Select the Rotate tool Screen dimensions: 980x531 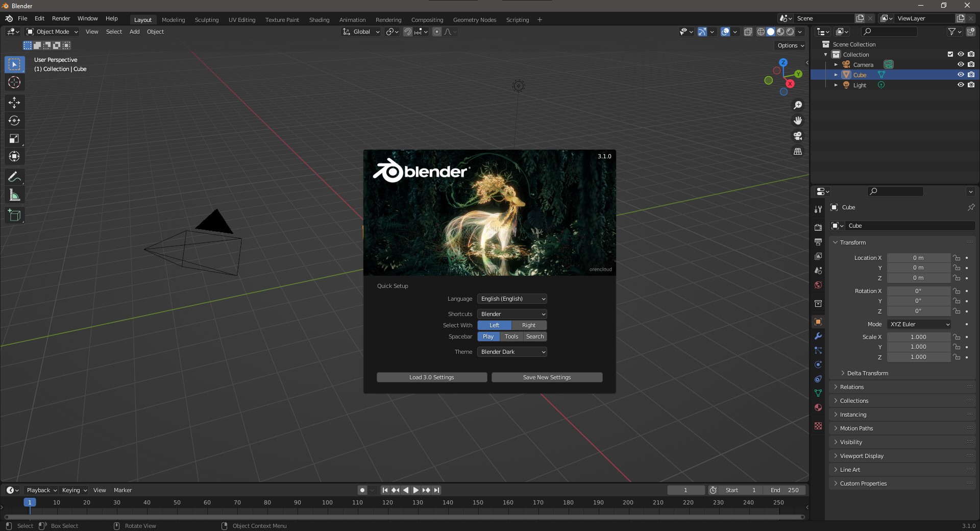(14, 120)
